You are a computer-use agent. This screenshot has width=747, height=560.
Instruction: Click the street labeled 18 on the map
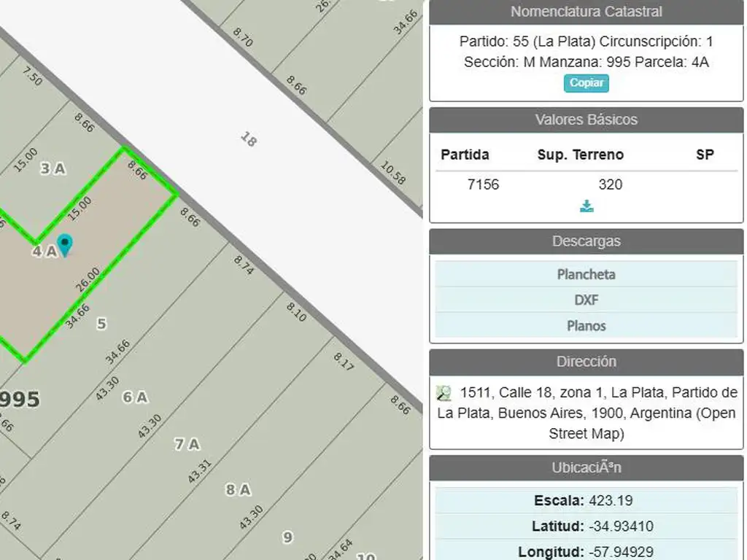pos(248,139)
